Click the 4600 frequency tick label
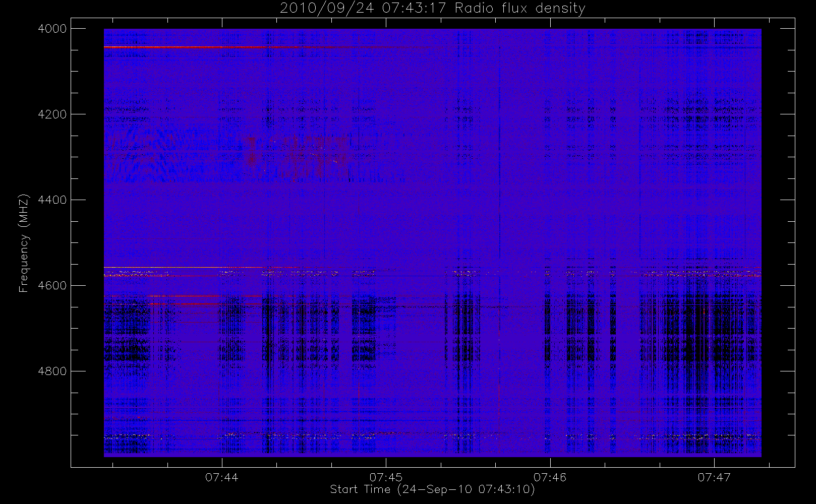816x504 pixels. click(52, 286)
